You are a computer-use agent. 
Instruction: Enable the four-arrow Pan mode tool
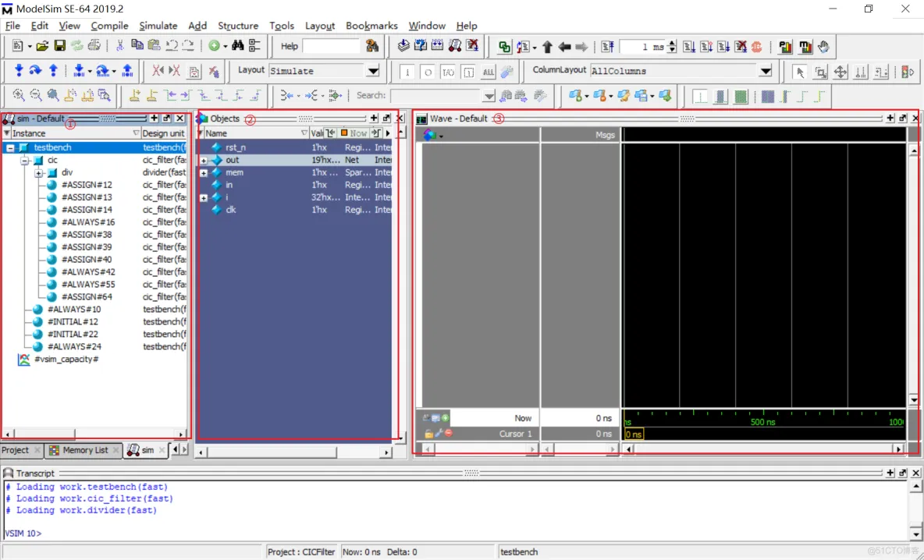click(x=840, y=72)
